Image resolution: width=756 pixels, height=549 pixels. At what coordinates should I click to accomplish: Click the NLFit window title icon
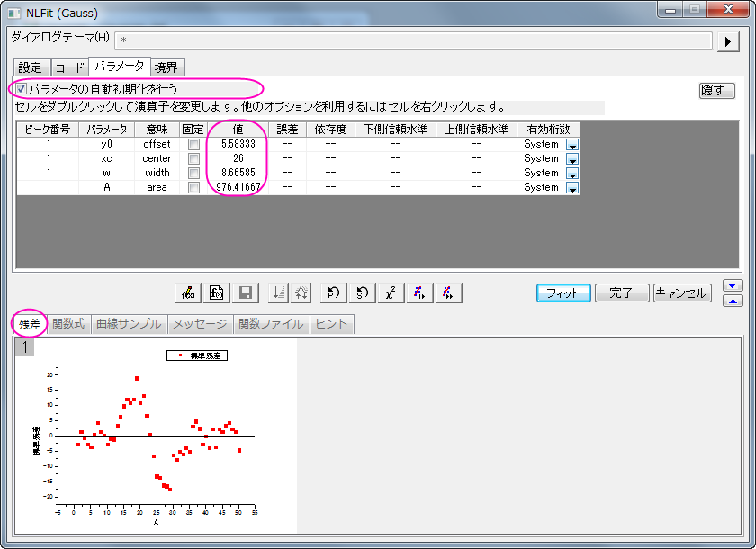coord(14,13)
